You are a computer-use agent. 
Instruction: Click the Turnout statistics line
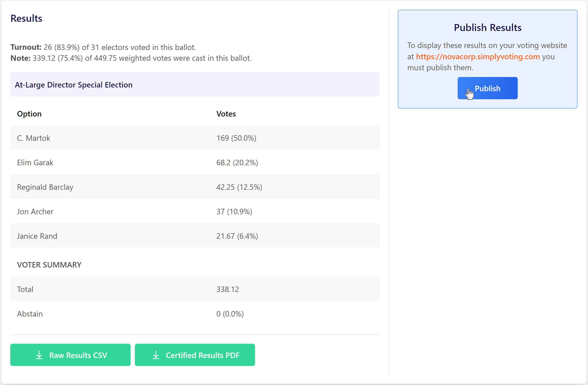pyautogui.click(x=103, y=47)
